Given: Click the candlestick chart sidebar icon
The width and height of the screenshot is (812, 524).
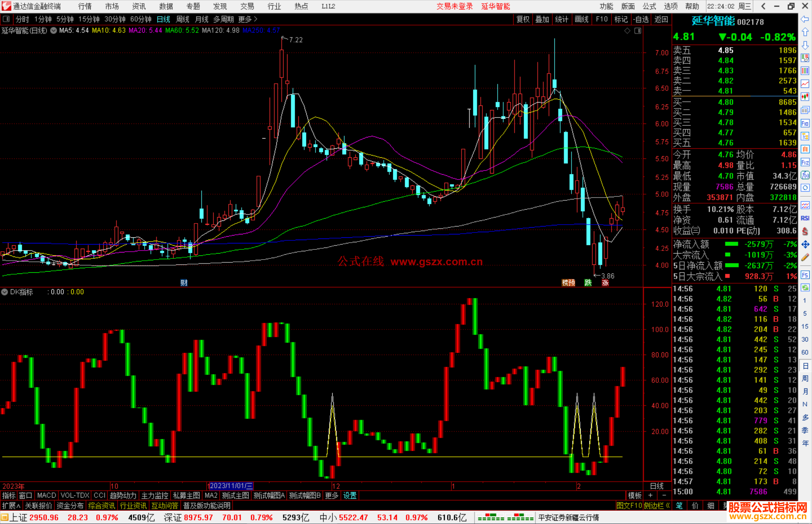Looking at the screenshot, I should point(805,97).
